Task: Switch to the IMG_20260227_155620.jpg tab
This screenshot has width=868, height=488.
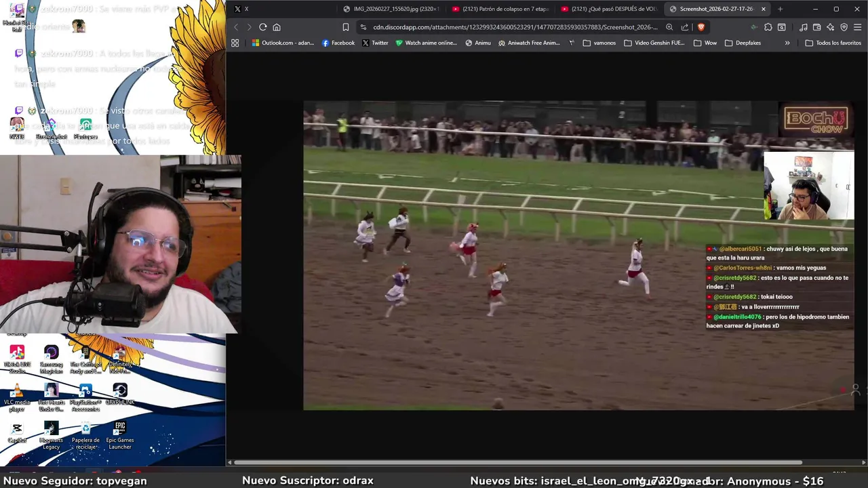Action: tap(391, 9)
